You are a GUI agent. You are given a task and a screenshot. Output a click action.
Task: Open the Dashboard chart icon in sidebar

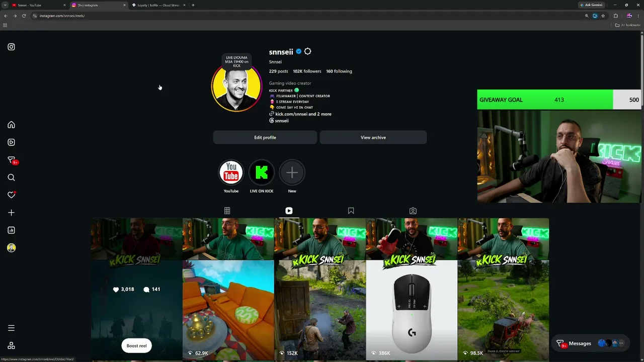pyautogui.click(x=11, y=230)
